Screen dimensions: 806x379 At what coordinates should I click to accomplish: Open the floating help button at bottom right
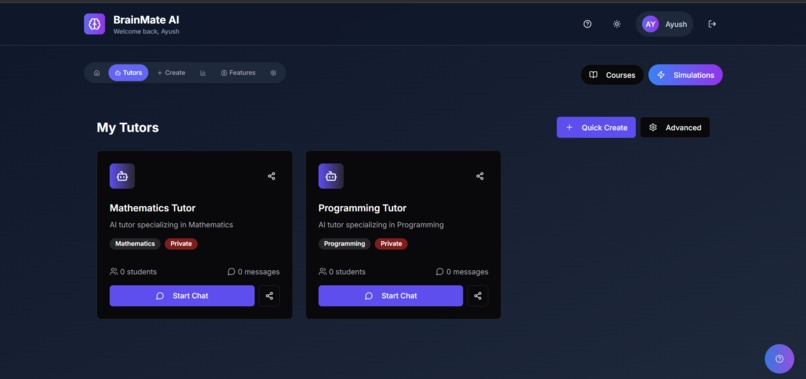click(x=779, y=359)
